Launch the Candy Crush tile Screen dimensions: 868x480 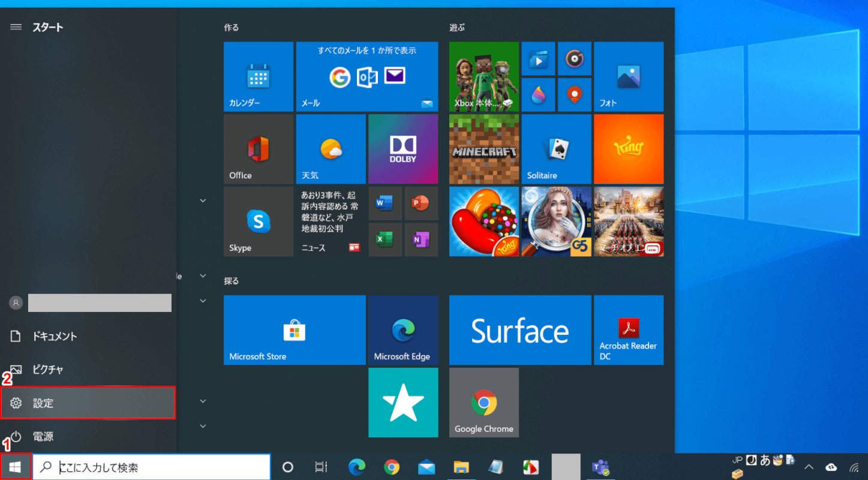point(484,221)
